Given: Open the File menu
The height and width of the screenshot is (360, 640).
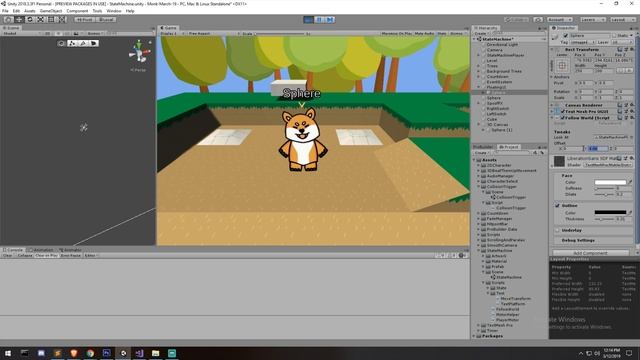Looking at the screenshot, I should coord(5,11).
